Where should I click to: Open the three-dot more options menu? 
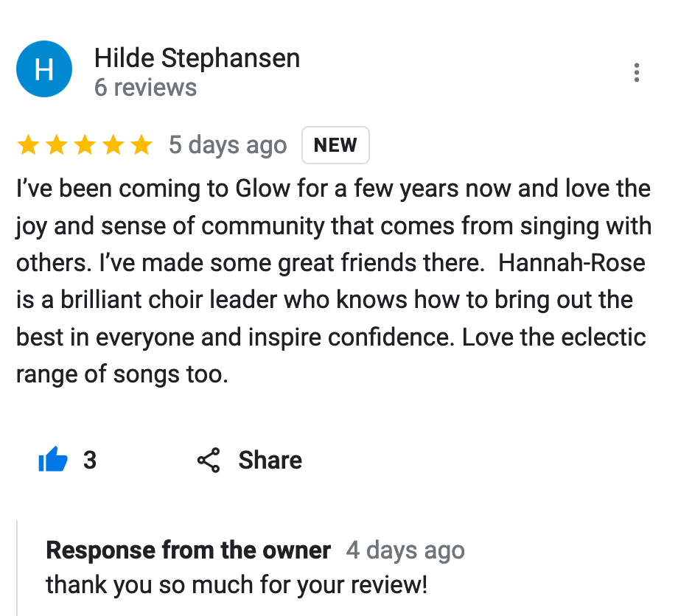click(x=636, y=72)
